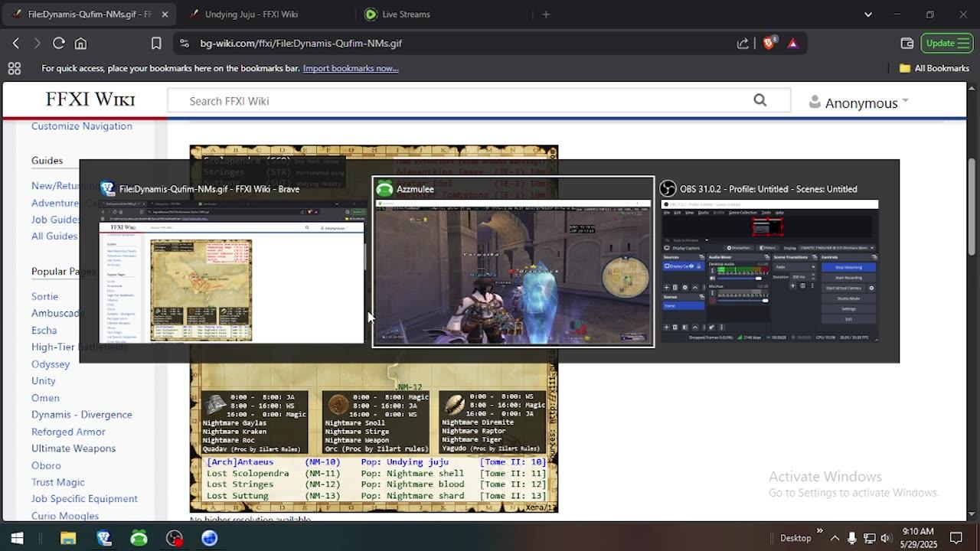The image size is (980, 551).
Task: Open the Sortie sidebar link
Action: pos(44,296)
